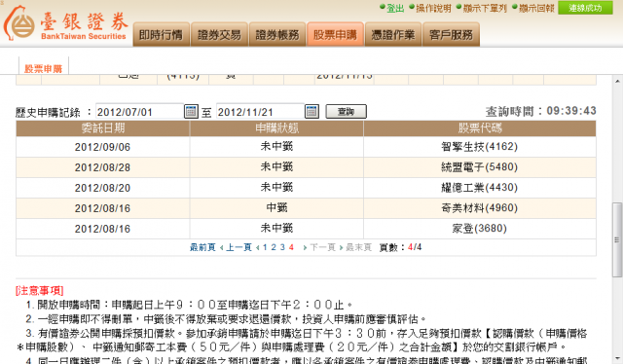Image resolution: width=623 pixels, height=364 pixels.
Task: Open the 即時行情 menu tab
Action: pyautogui.click(x=161, y=35)
